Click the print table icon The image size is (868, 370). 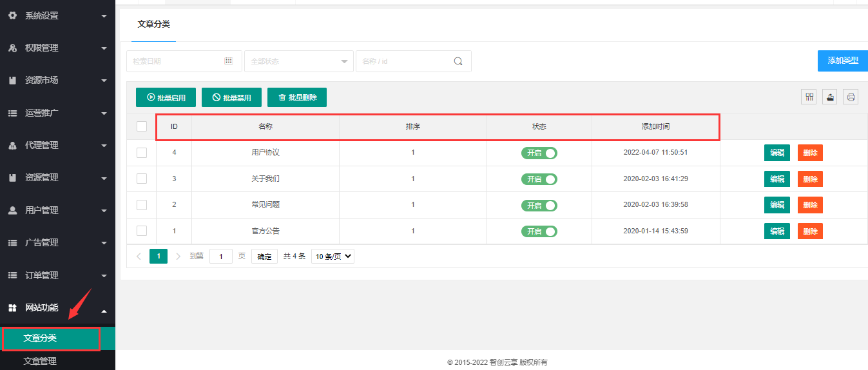(x=851, y=97)
